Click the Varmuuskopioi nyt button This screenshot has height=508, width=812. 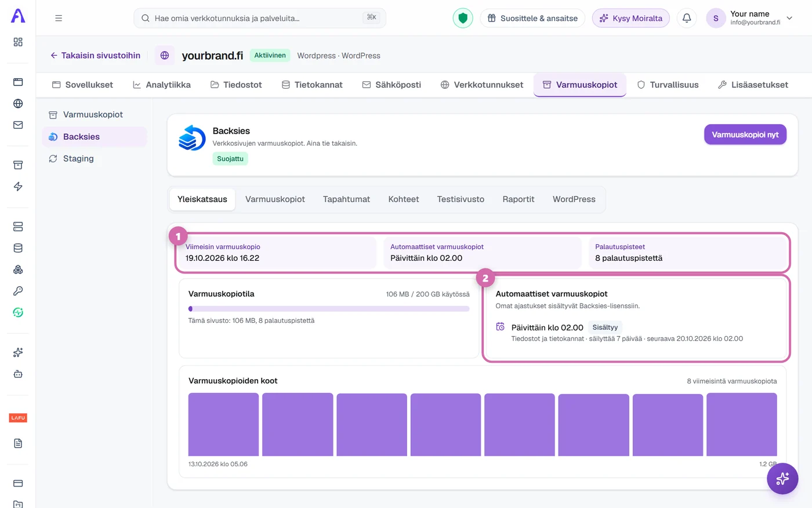click(745, 135)
